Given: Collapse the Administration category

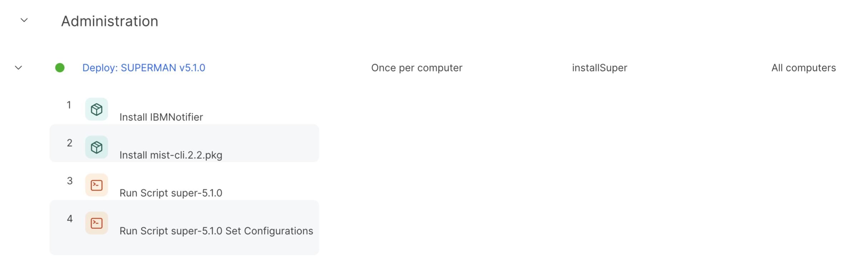Looking at the screenshot, I should 24,20.
